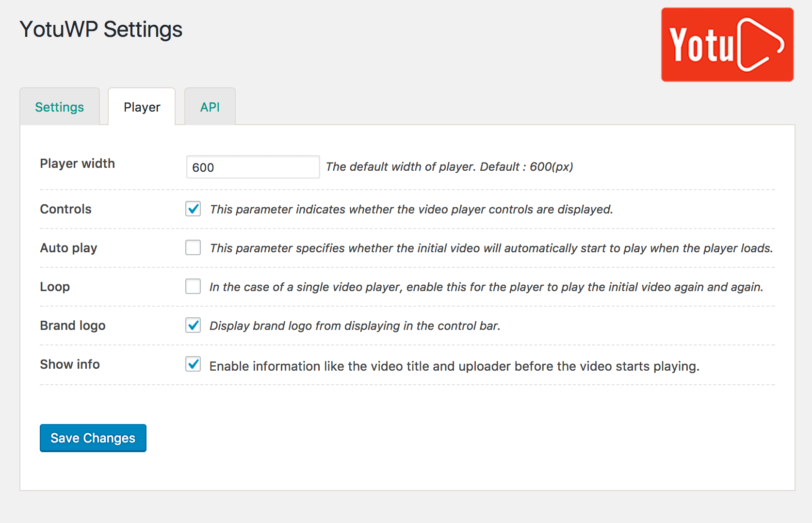This screenshot has height=523, width=812.
Task: Click the Save Changes button
Action: coord(93,438)
